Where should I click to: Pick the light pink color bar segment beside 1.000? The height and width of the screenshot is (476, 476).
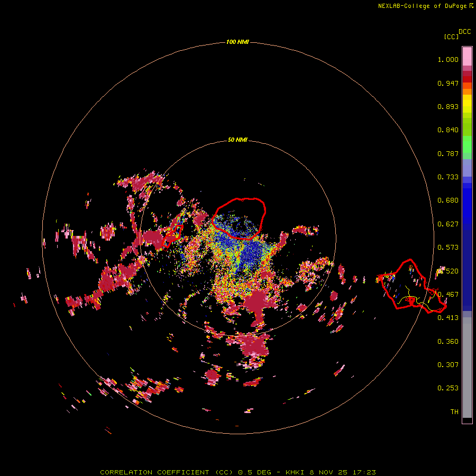(x=467, y=57)
